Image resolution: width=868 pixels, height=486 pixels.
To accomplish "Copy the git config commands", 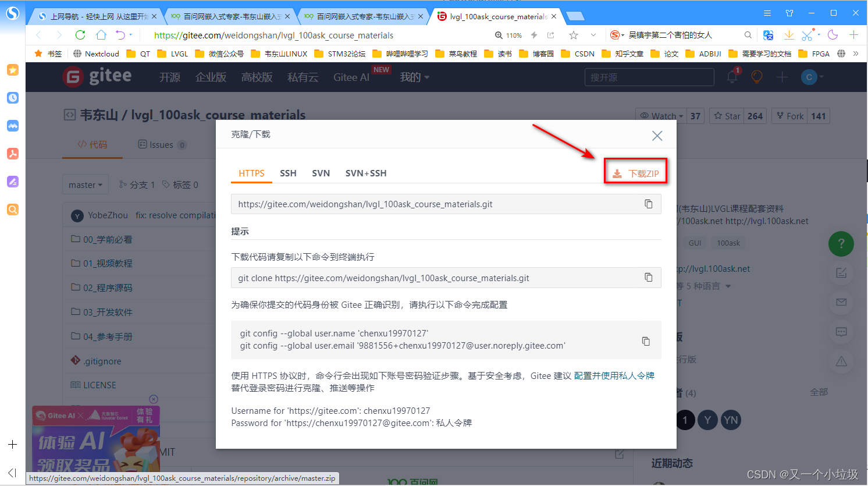I will click(646, 340).
